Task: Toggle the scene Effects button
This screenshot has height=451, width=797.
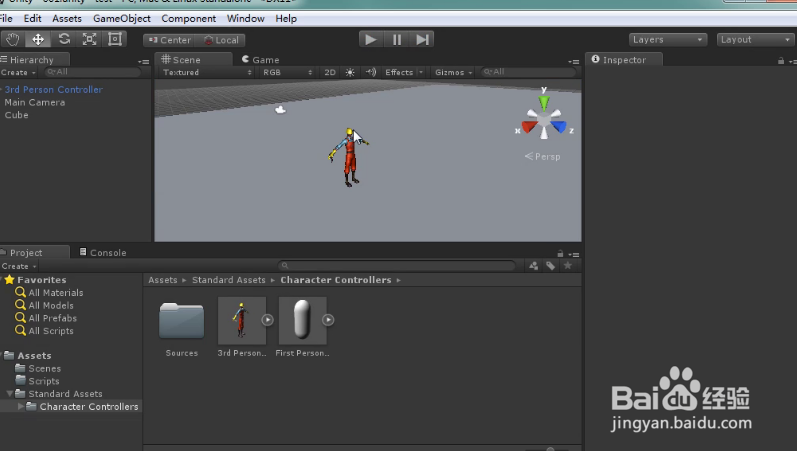Action: (400, 72)
